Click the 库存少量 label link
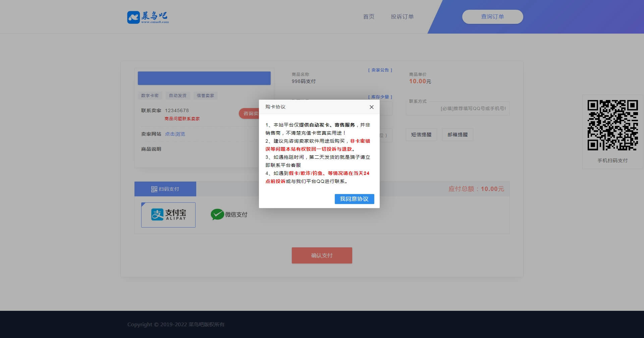Viewport: 644px width, 338px height. coord(380,97)
